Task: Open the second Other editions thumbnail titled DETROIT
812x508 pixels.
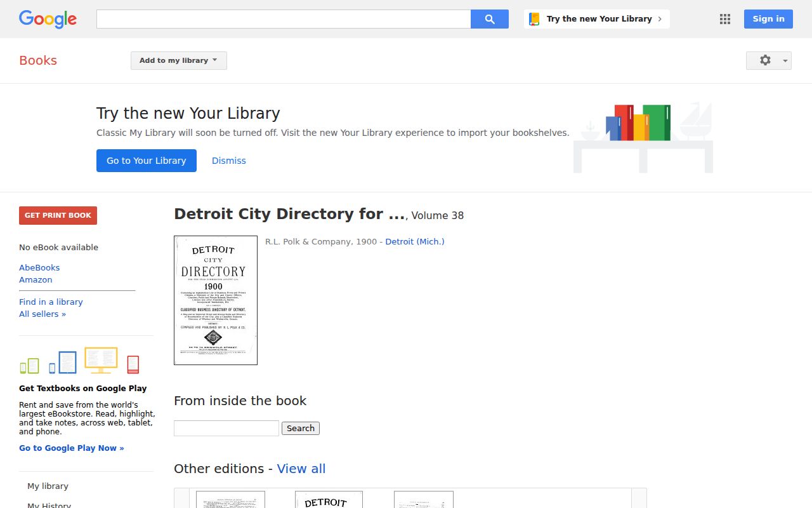Action: 329,500
